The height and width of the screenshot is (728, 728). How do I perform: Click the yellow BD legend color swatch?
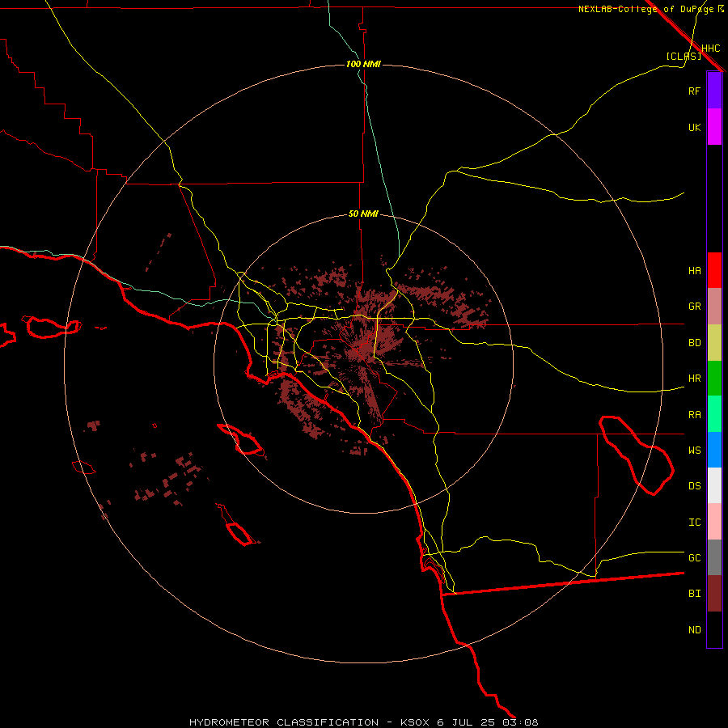pos(714,343)
